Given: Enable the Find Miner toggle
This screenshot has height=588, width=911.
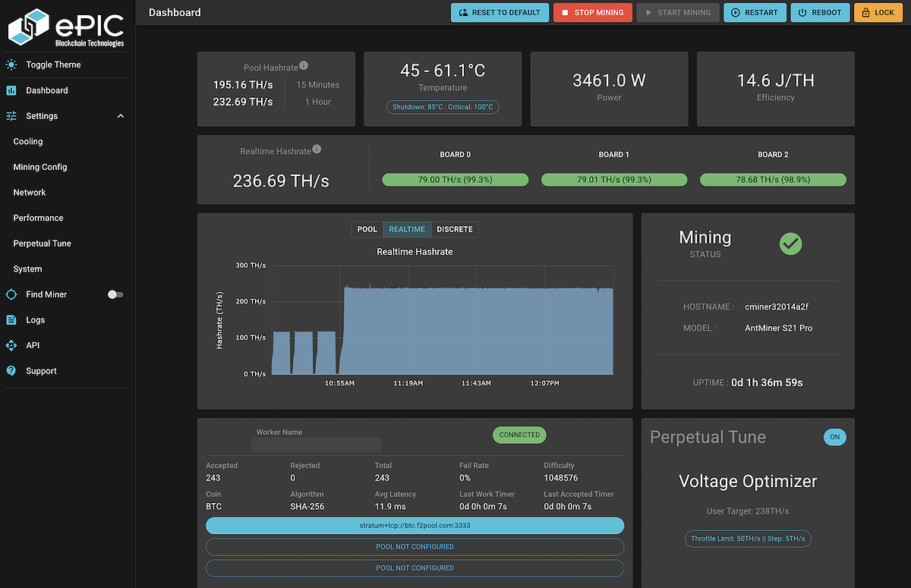Looking at the screenshot, I should (115, 294).
